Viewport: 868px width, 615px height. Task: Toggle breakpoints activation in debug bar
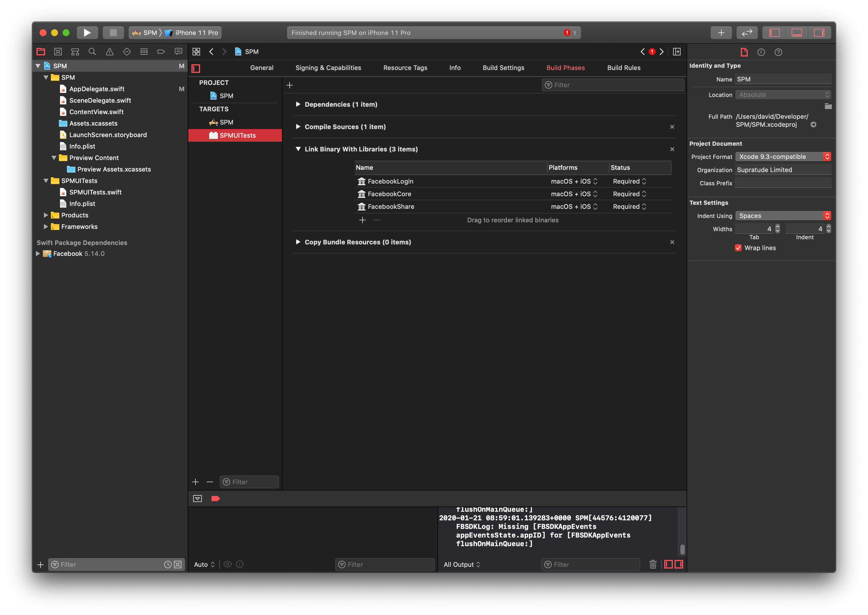(216, 498)
